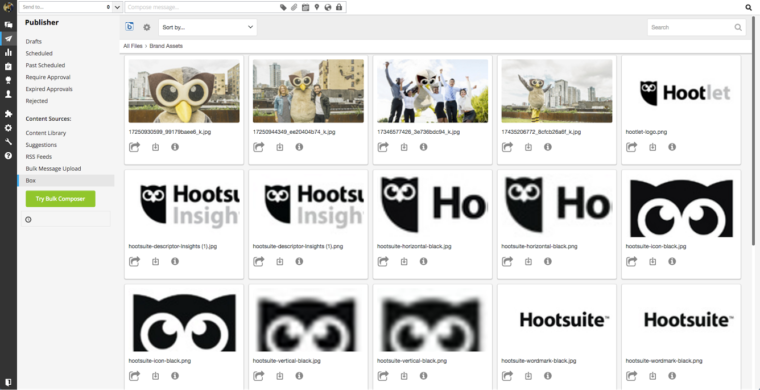Open Help question mark icon
The height and width of the screenshot is (390, 760).
tap(8, 156)
